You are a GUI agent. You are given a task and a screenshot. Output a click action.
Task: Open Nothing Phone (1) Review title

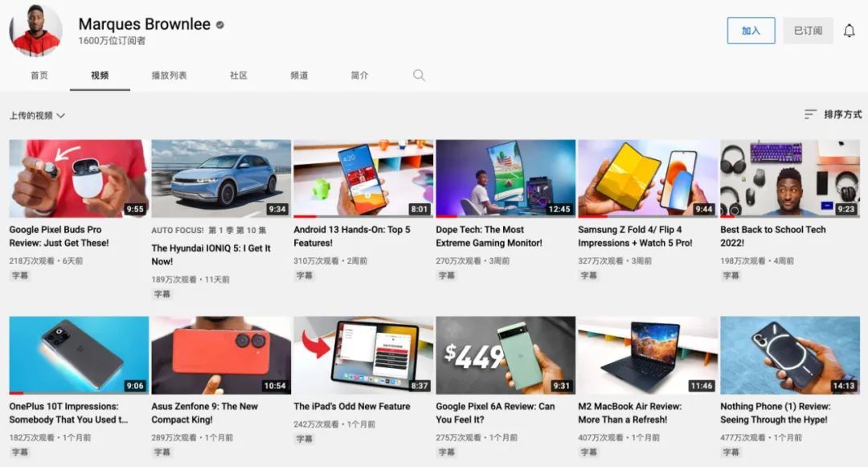[775, 413]
